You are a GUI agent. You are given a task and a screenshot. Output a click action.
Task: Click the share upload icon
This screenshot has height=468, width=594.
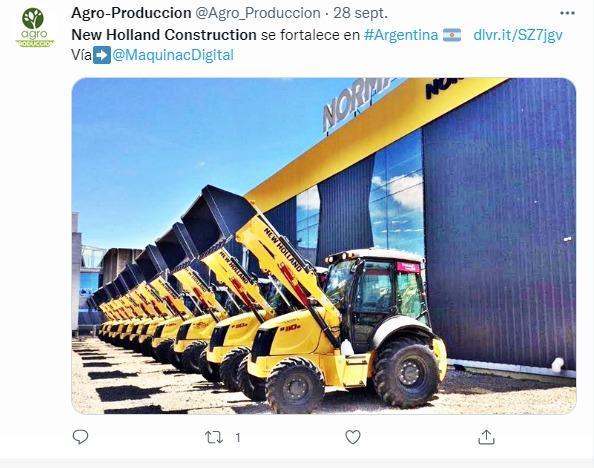[x=486, y=437]
